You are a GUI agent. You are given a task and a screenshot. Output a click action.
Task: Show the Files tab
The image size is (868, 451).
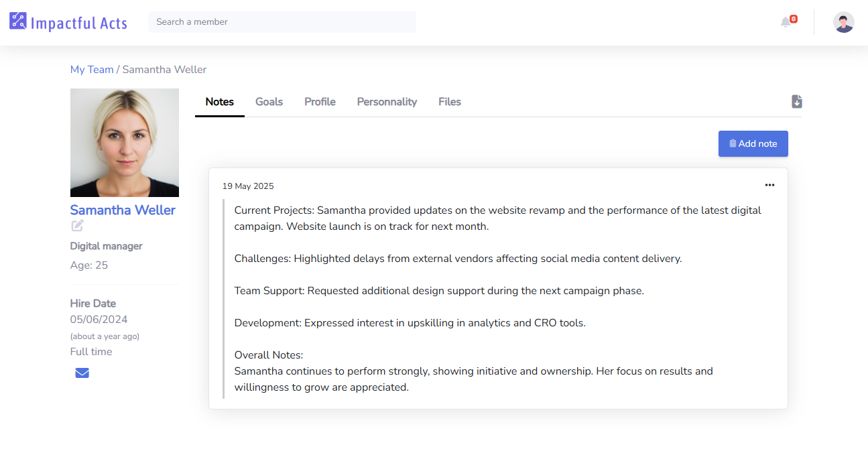coord(449,102)
